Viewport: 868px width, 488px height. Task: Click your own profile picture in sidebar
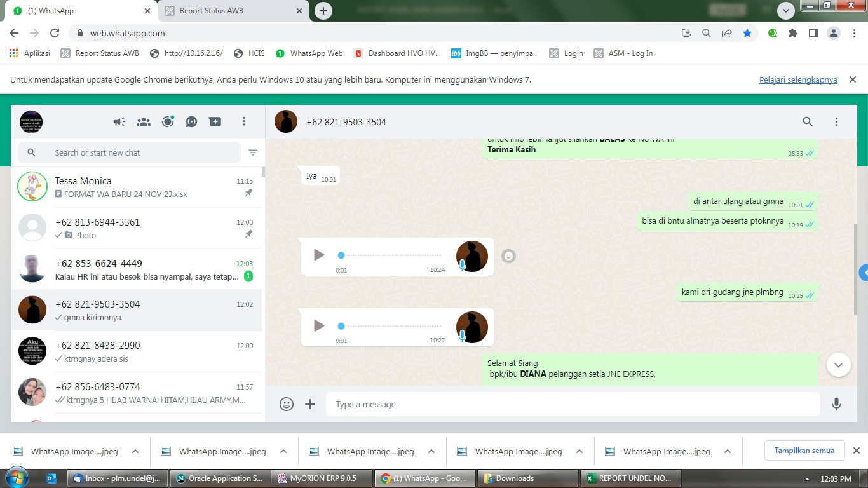point(31,121)
